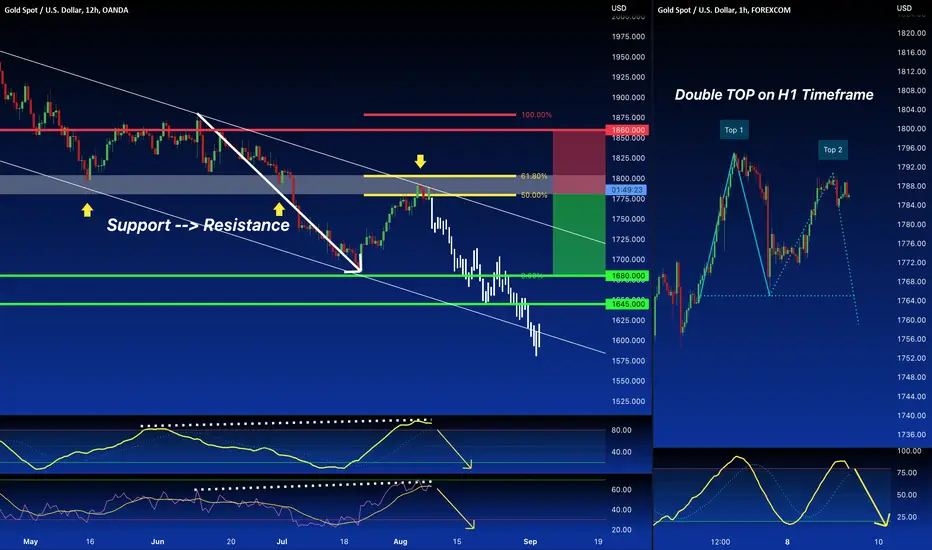
Task: Click 1700.000 on the 12h price axis
Action: [x=628, y=260]
